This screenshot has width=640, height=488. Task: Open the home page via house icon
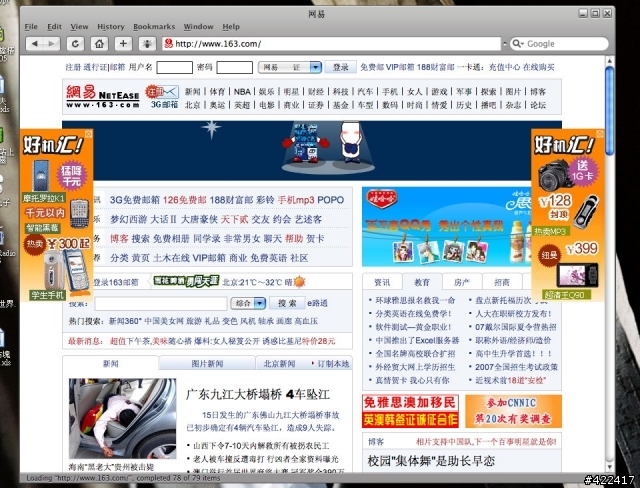(x=99, y=44)
